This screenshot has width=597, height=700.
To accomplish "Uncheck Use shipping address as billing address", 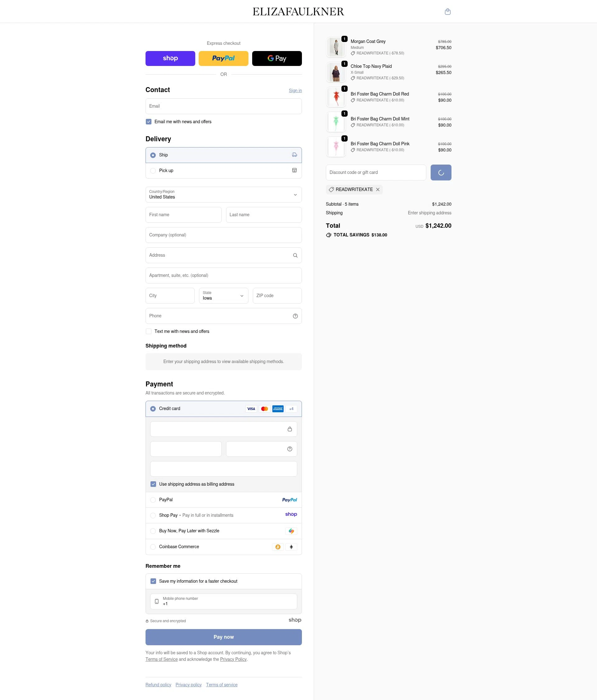I will coord(153,484).
